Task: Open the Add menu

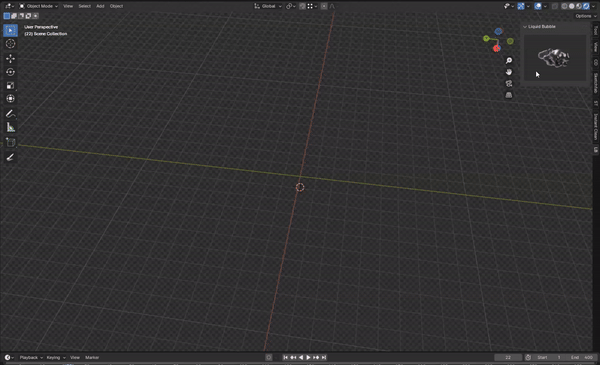Action: [100, 6]
